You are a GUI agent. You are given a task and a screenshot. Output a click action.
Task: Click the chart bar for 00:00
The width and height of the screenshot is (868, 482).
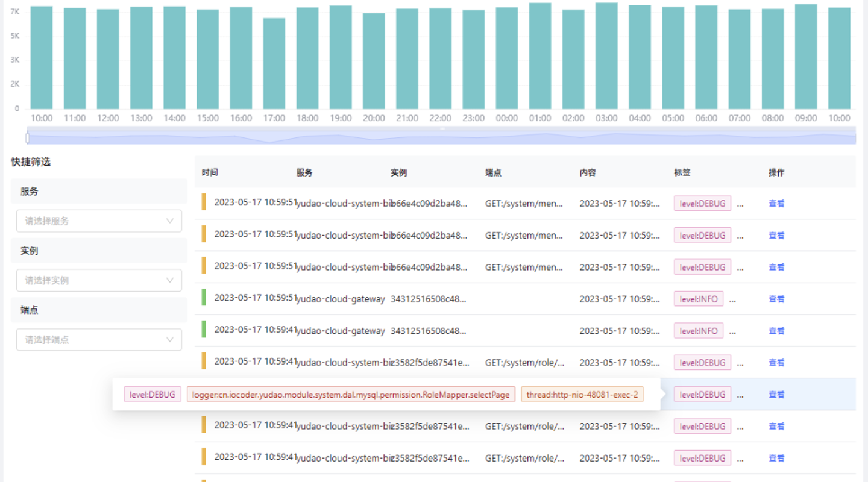[507, 58]
